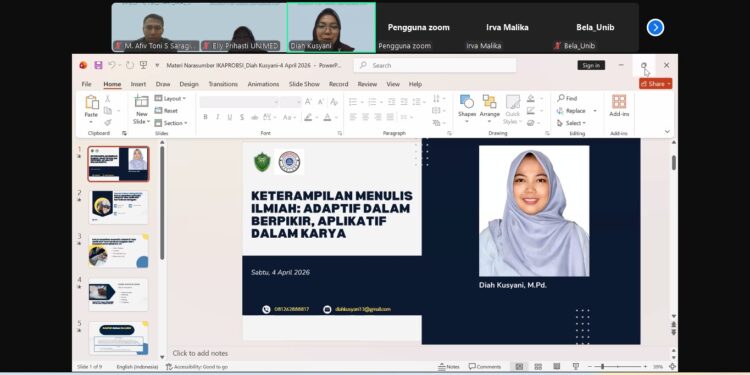Click the Shape Outline icon
This screenshot has width=750, height=375.
point(530,110)
